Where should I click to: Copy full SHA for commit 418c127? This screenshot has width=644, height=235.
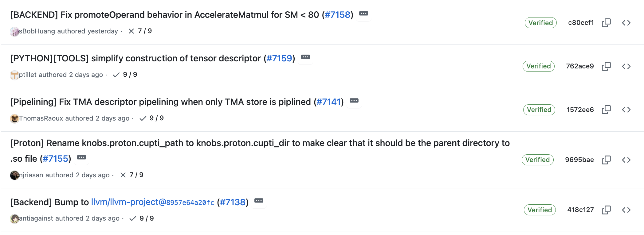click(606, 210)
